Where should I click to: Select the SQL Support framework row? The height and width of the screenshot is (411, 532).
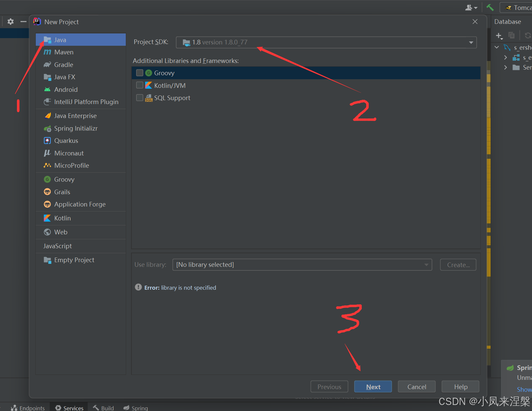(x=306, y=98)
